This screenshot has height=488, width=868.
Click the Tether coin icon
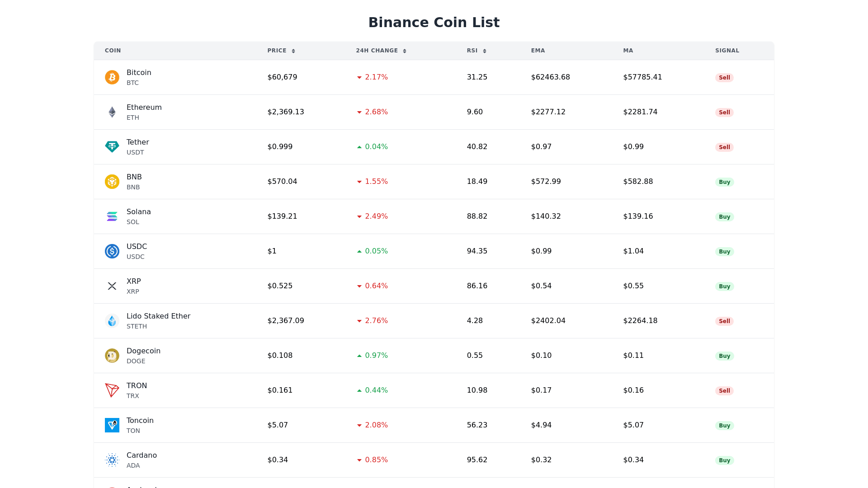click(x=112, y=147)
